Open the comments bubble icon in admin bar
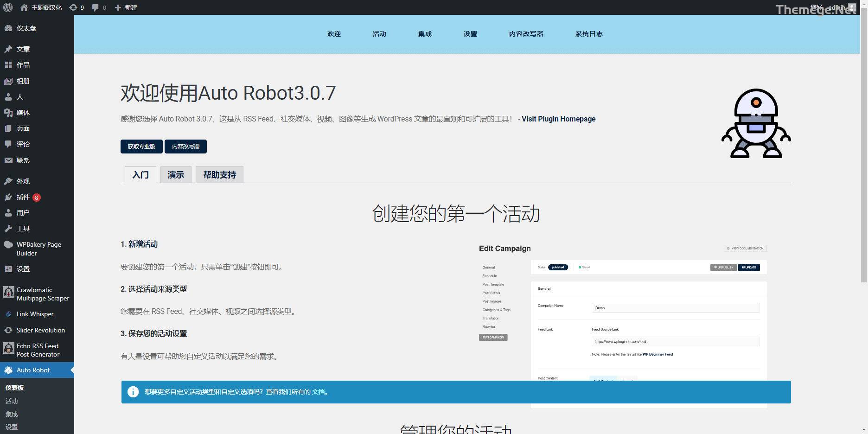The width and height of the screenshot is (868, 434). point(95,7)
